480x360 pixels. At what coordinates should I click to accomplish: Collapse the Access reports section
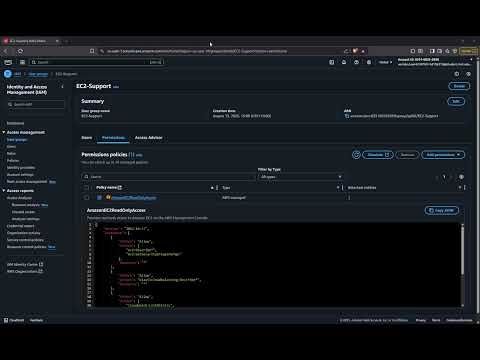coord(4,191)
